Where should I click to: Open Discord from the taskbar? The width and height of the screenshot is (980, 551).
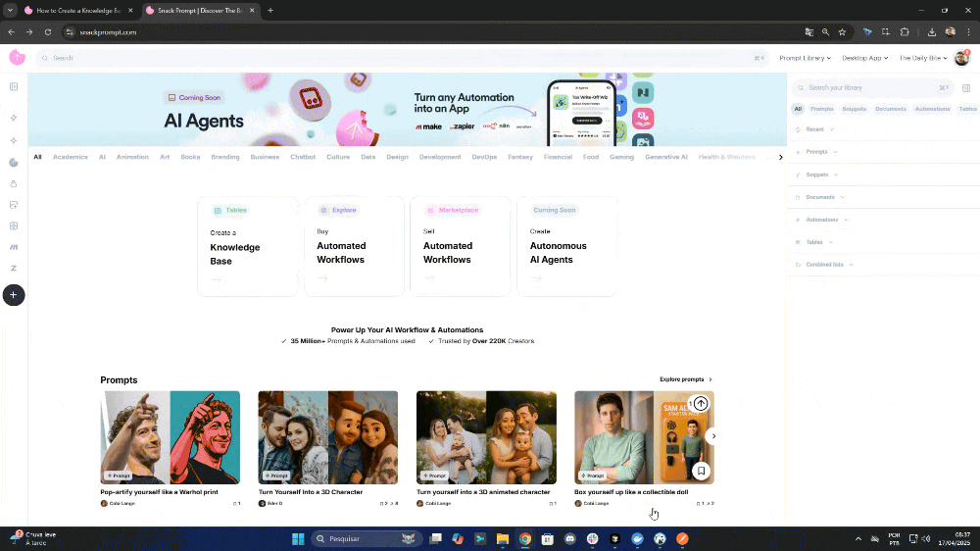point(570,538)
